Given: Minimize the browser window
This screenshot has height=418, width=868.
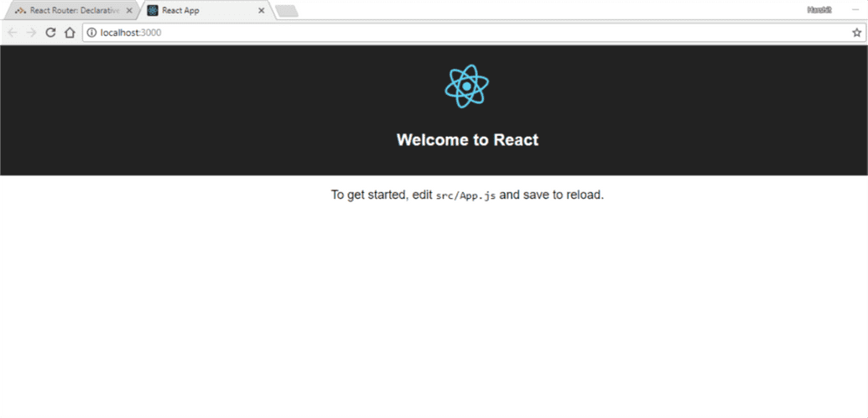Looking at the screenshot, I should tap(855, 10).
